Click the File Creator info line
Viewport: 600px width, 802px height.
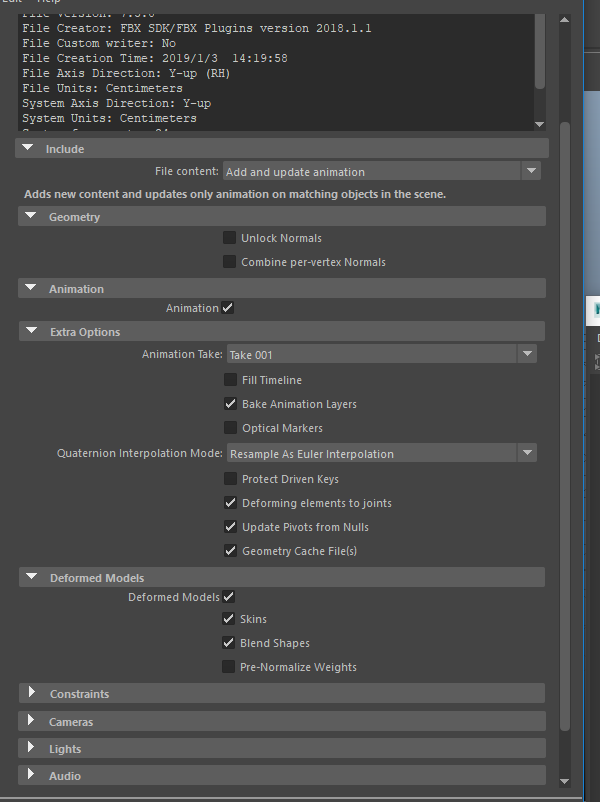coord(197,29)
